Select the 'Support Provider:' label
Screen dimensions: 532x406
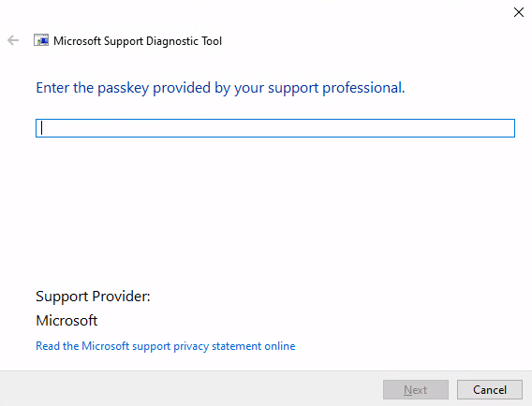tap(93, 297)
